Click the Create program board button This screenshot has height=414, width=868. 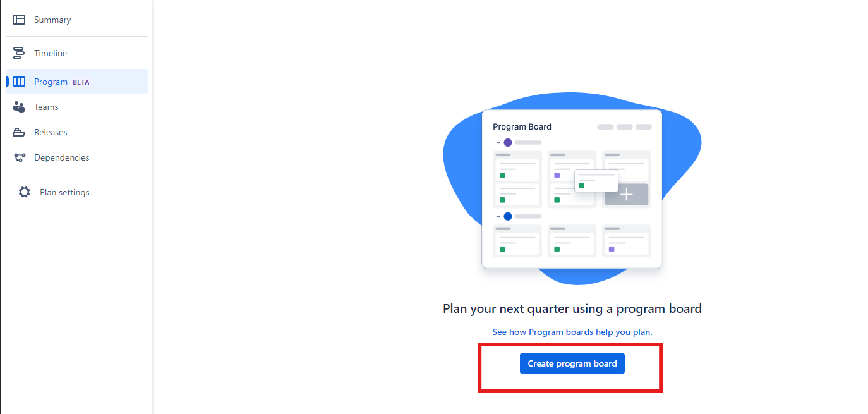(572, 363)
